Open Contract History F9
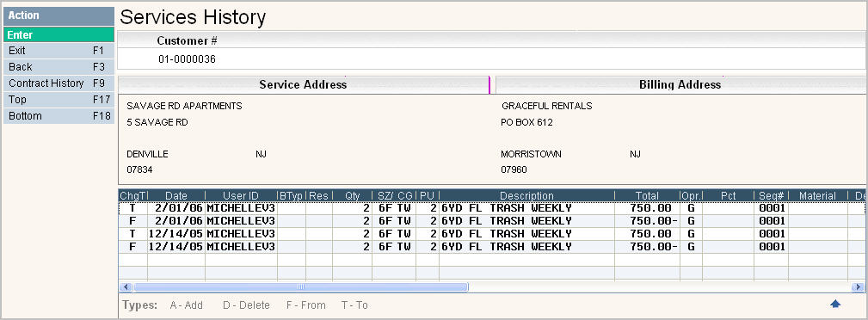The image size is (868, 320). coord(58,83)
